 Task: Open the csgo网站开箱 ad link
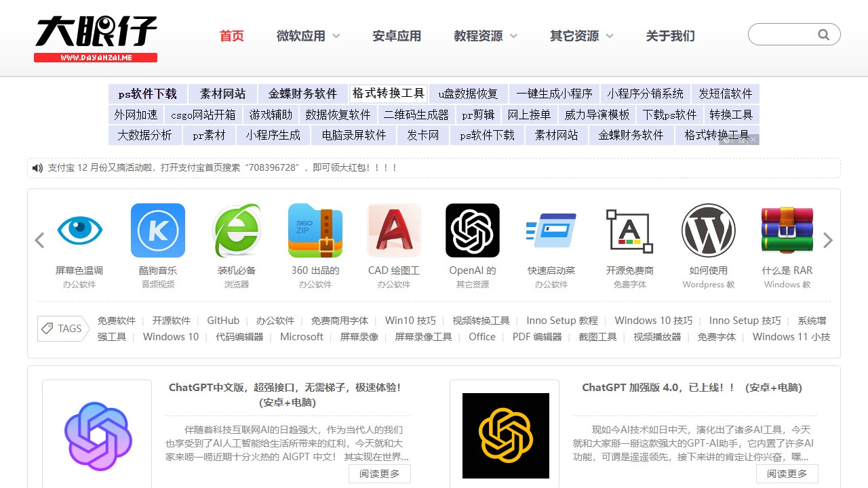click(x=203, y=115)
